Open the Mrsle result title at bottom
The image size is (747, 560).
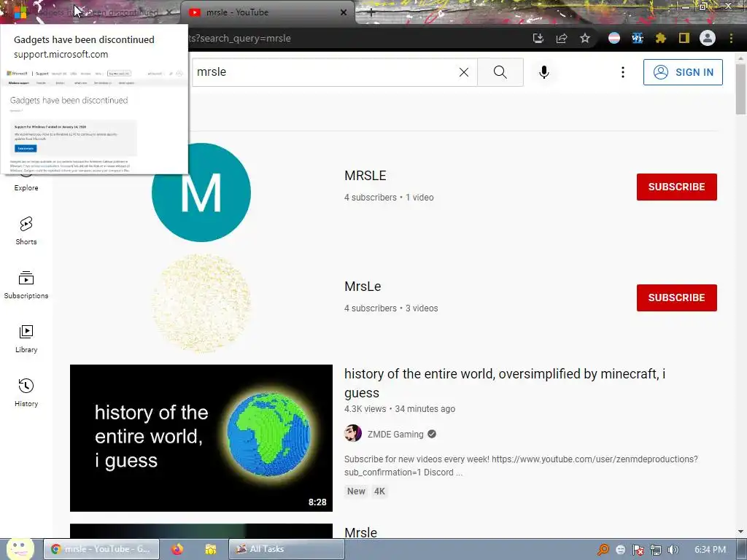pyautogui.click(x=360, y=532)
